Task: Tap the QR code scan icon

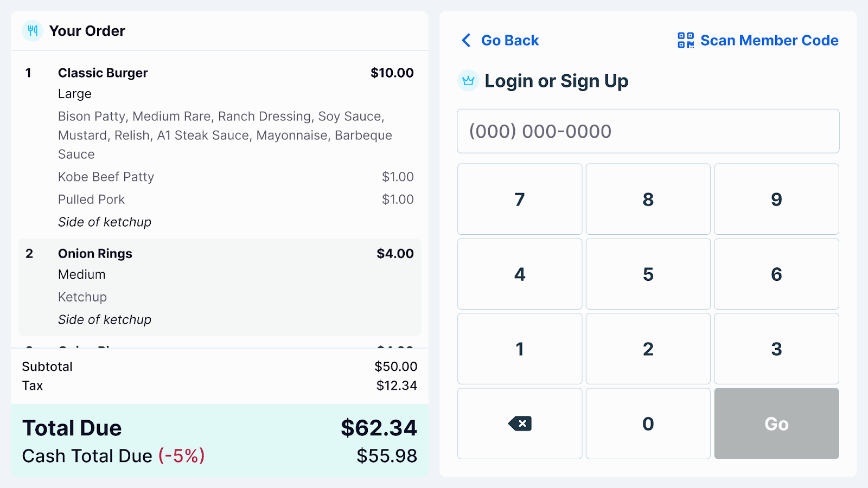Action: click(x=686, y=40)
